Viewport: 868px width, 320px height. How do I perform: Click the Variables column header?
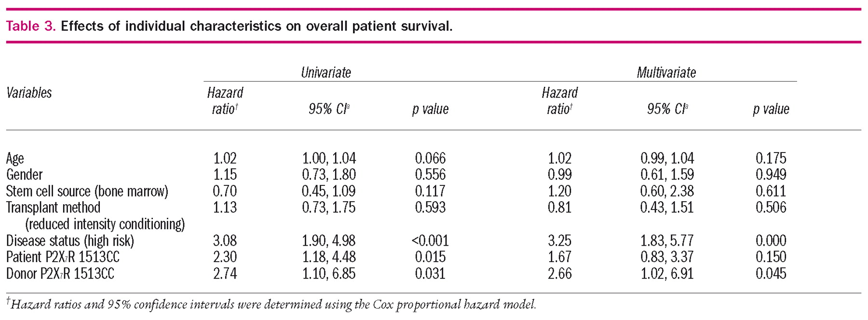[x=29, y=93]
